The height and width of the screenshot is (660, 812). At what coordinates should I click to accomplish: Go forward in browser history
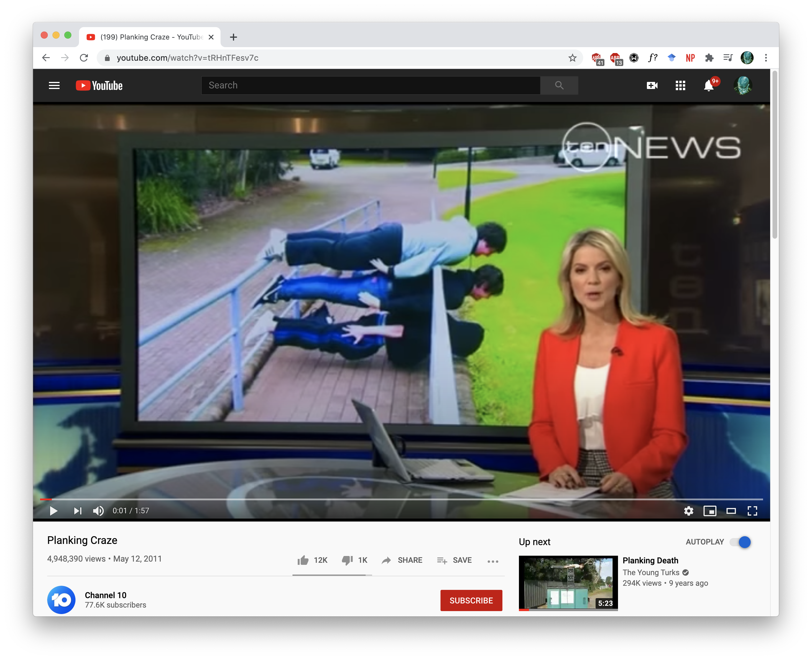click(65, 58)
